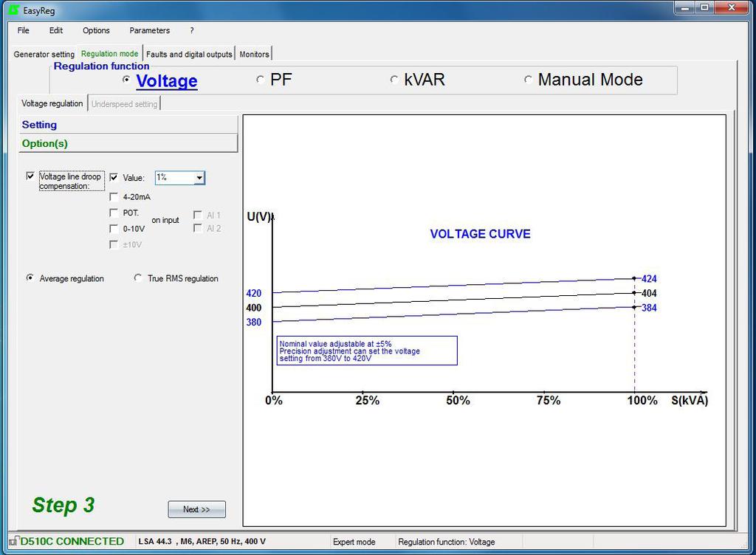Maximize the EasyReg window
Screen dimensions: 756x555
[704, 7]
